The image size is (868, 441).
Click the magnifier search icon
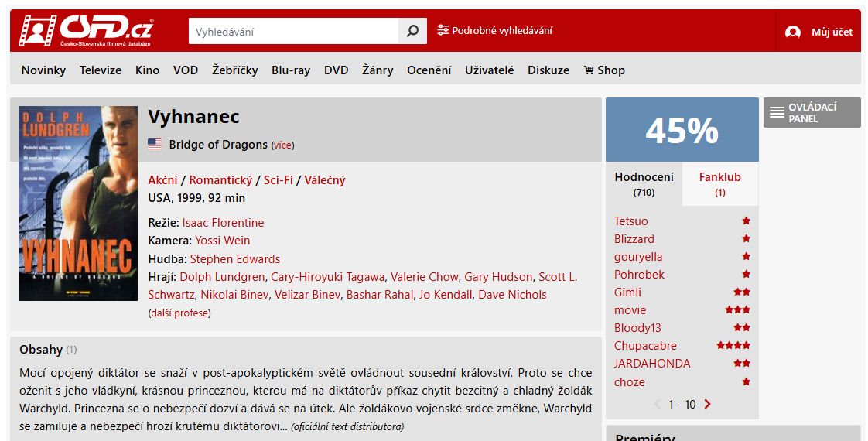pos(412,31)
